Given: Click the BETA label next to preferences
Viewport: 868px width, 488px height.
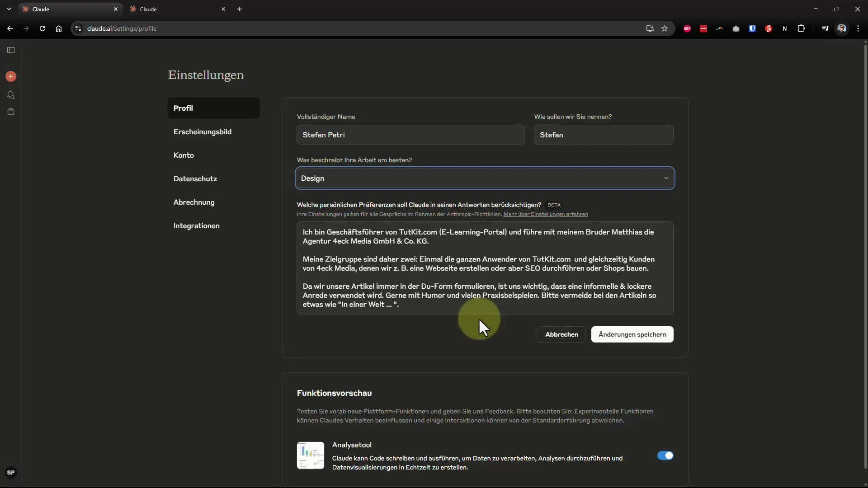Looking at the screenshot, I should [x=554, y=205].
